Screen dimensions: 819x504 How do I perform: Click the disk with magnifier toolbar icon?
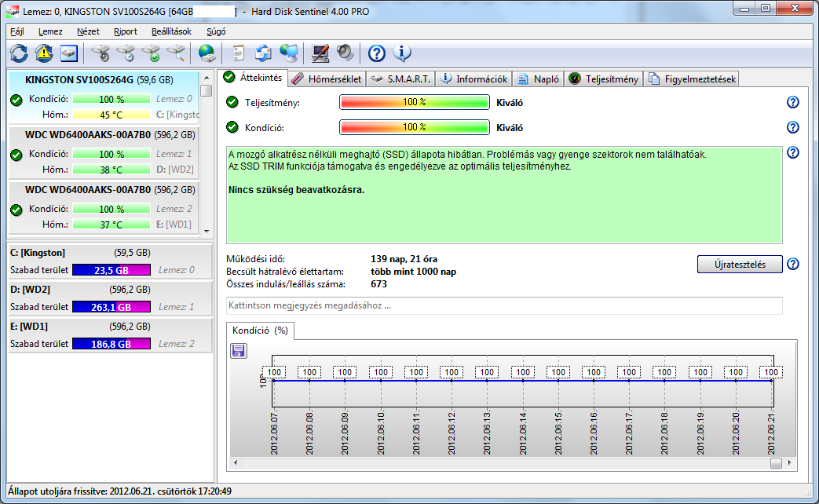176,53
